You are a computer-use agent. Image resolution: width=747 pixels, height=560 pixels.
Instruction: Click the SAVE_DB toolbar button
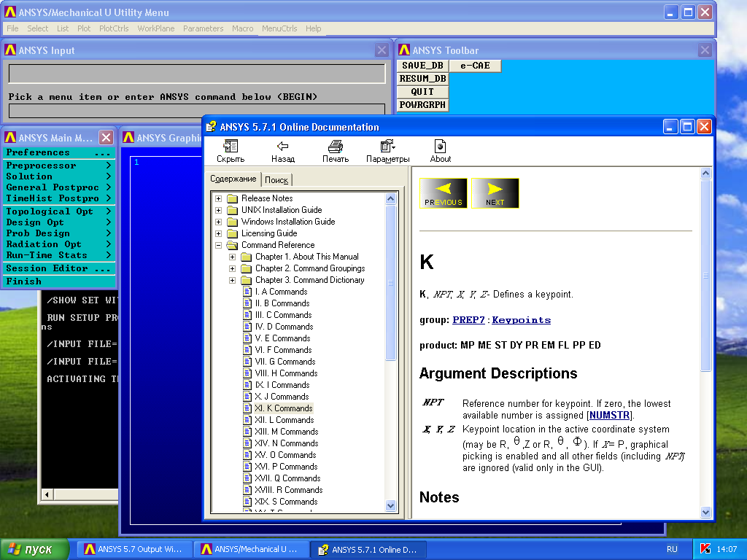coord(422,66)
